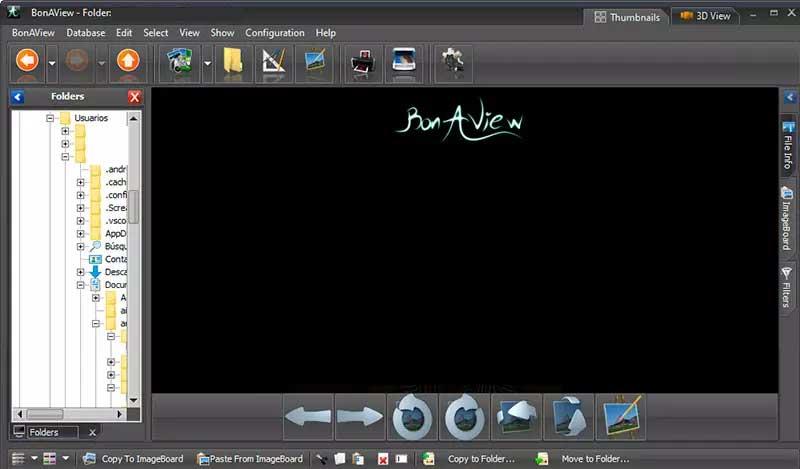Open the Database menu

[86, 33]
